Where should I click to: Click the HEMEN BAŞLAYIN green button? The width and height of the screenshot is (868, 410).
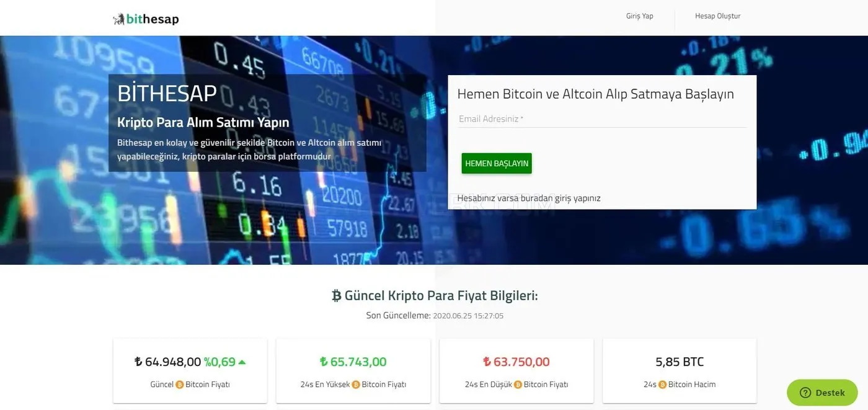(x=497, y=163)
